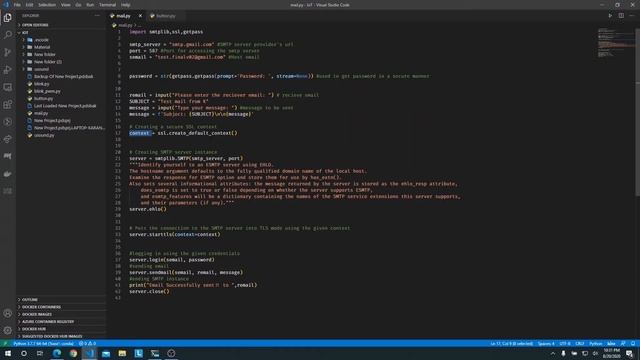Change indentation via Spaces: 4

click(x=546, y=344)
